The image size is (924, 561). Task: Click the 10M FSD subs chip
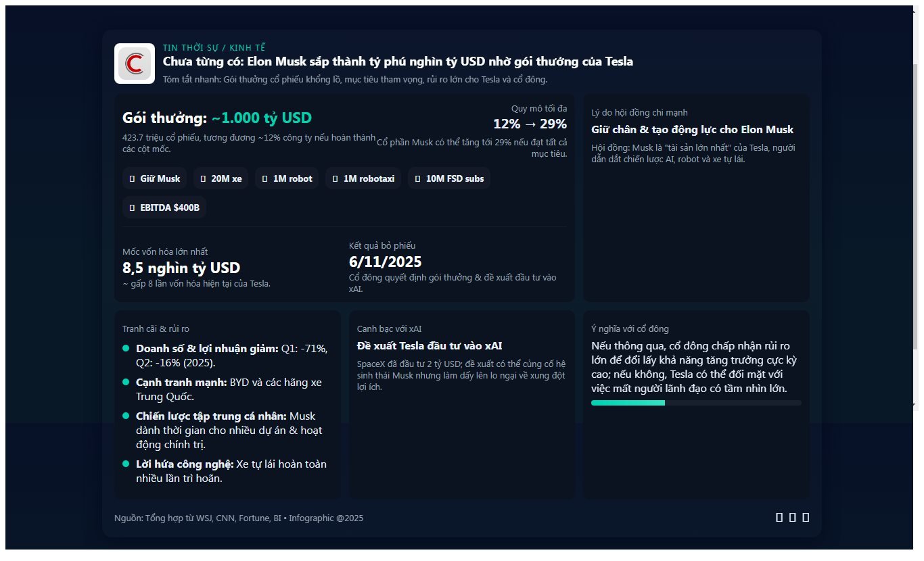point(449,178)
